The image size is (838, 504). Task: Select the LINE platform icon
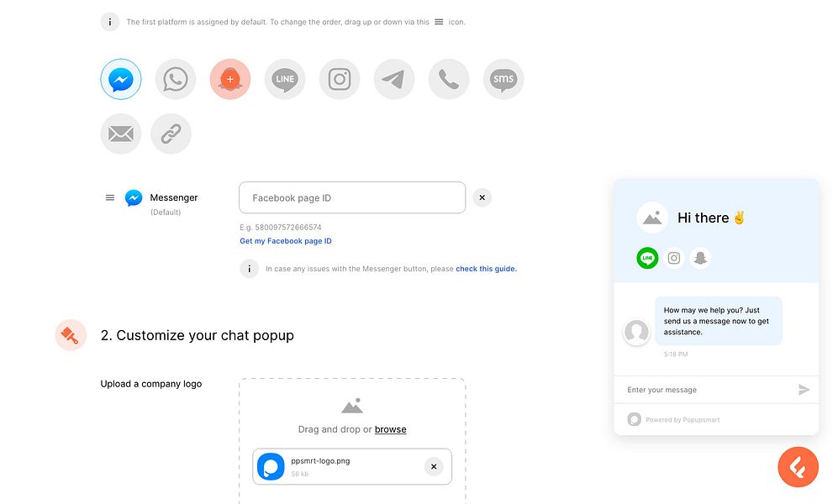point(284,78)
